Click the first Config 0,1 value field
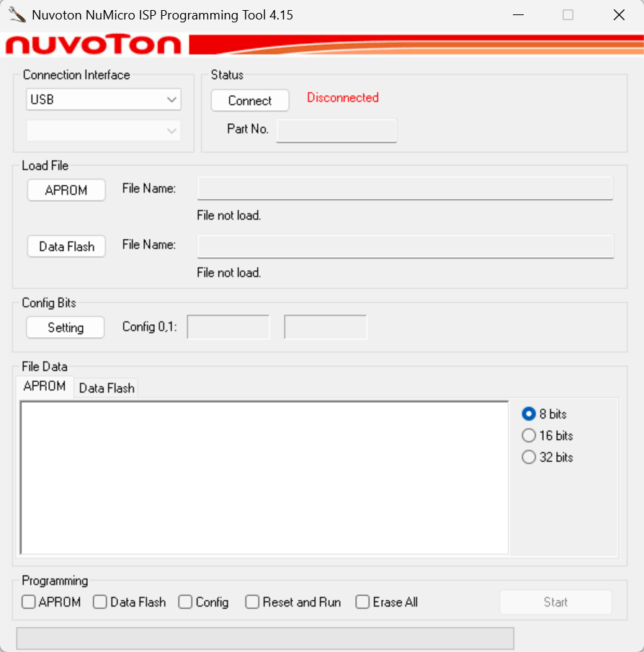Image resolution: width=644 pixels, height=652 pixels. (228, 326)
